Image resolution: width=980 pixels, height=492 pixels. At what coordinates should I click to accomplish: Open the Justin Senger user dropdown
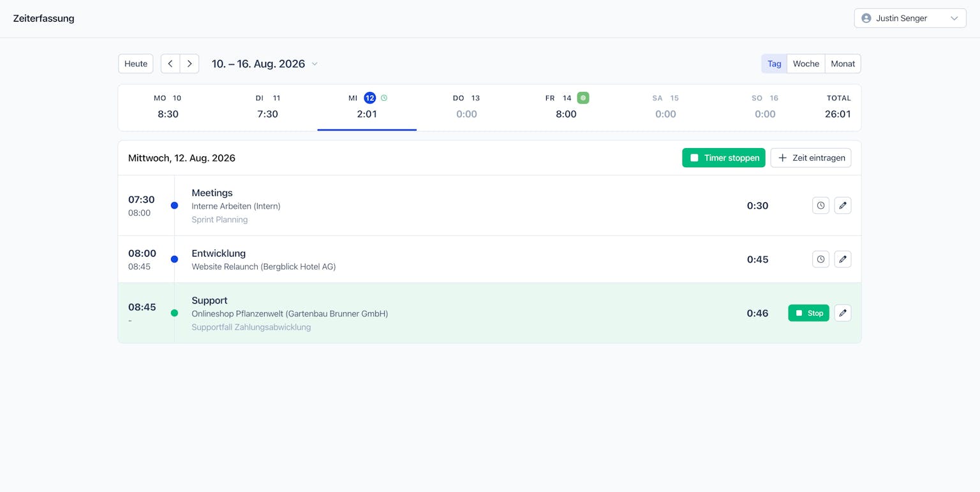pyautogui.click(x=910, y=19)
